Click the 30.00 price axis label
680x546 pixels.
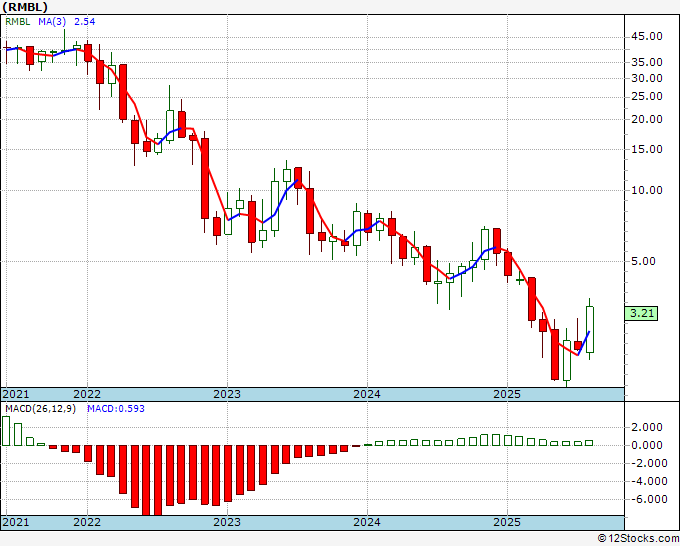647,78
